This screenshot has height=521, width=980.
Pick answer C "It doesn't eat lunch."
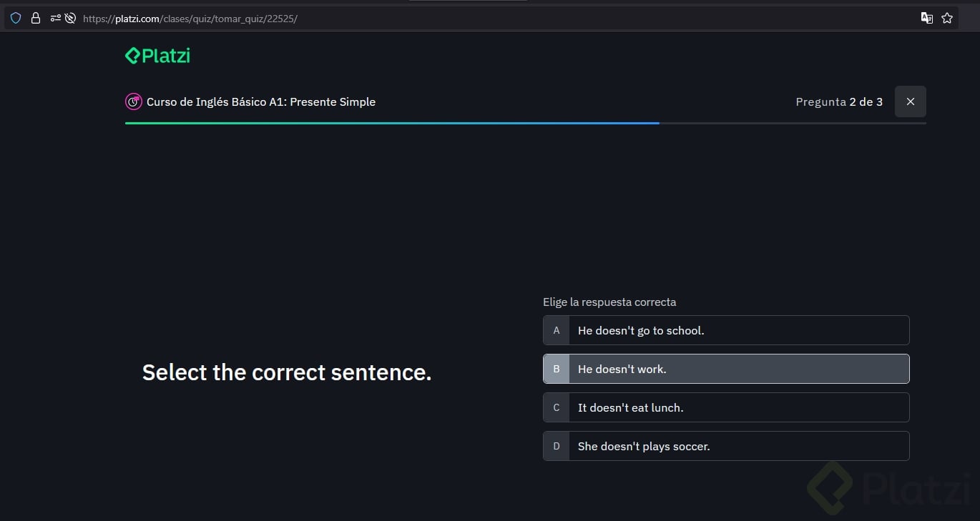pyautogui.click(x=726, y=407)
